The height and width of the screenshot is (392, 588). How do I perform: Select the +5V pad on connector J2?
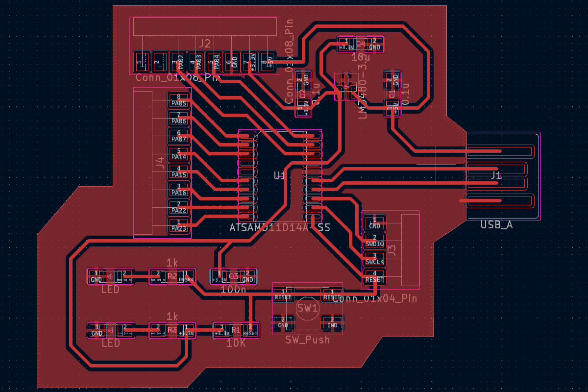(x=268, y=61)
